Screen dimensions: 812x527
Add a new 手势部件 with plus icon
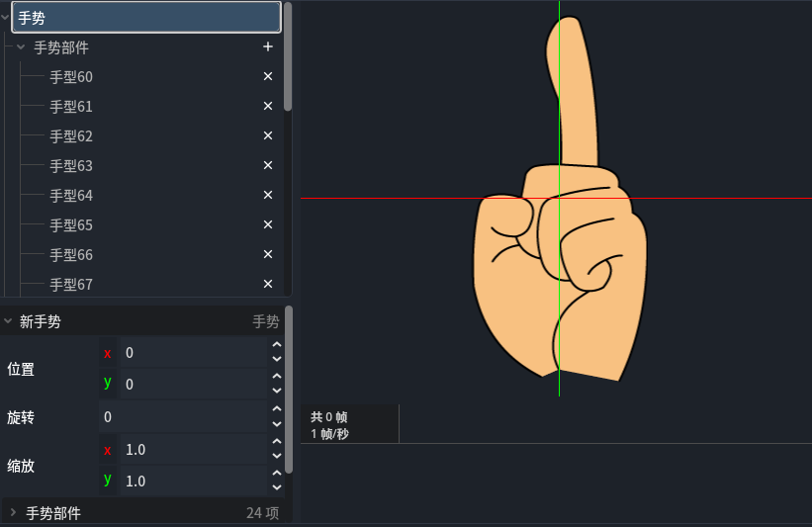pyautogui.click(x=267, y=46)
